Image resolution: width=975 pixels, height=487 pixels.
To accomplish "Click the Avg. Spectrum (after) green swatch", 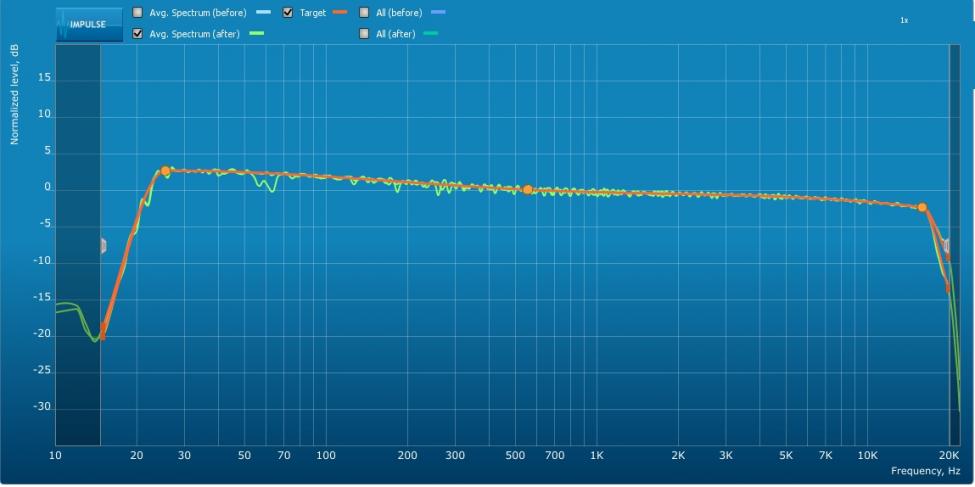I will (x=256, y=34).
